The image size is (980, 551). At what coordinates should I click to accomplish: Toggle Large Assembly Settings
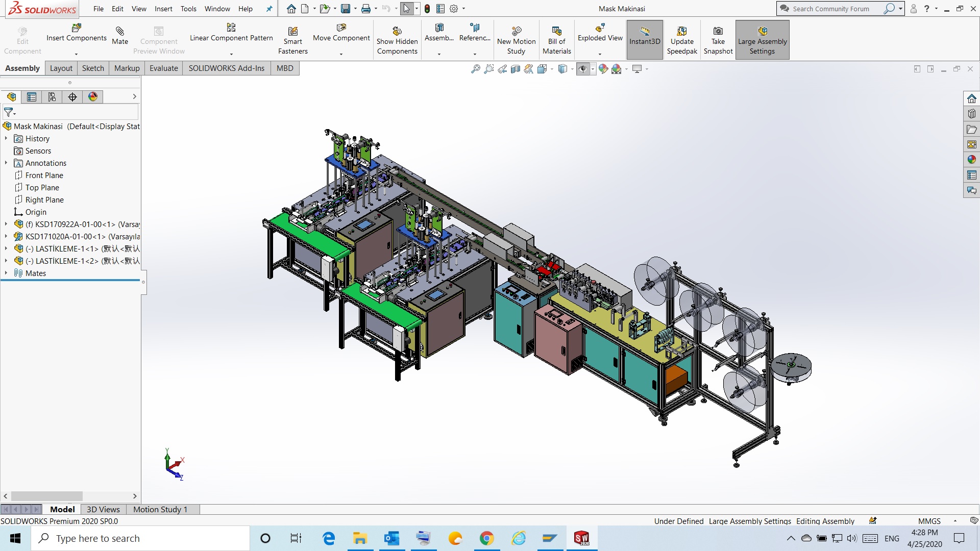[x=762, y=32]
